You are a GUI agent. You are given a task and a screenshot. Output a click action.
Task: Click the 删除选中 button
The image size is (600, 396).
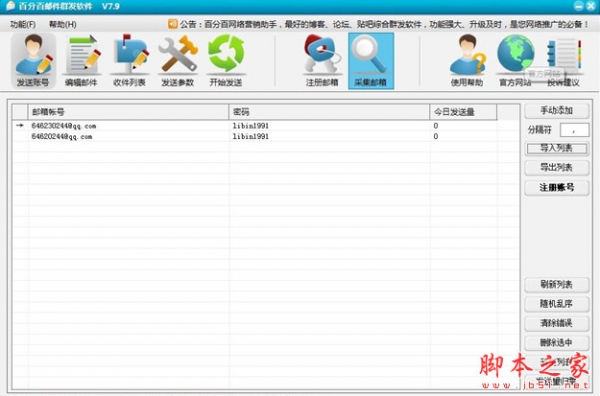pyautogui.click(x=556, y=342)
